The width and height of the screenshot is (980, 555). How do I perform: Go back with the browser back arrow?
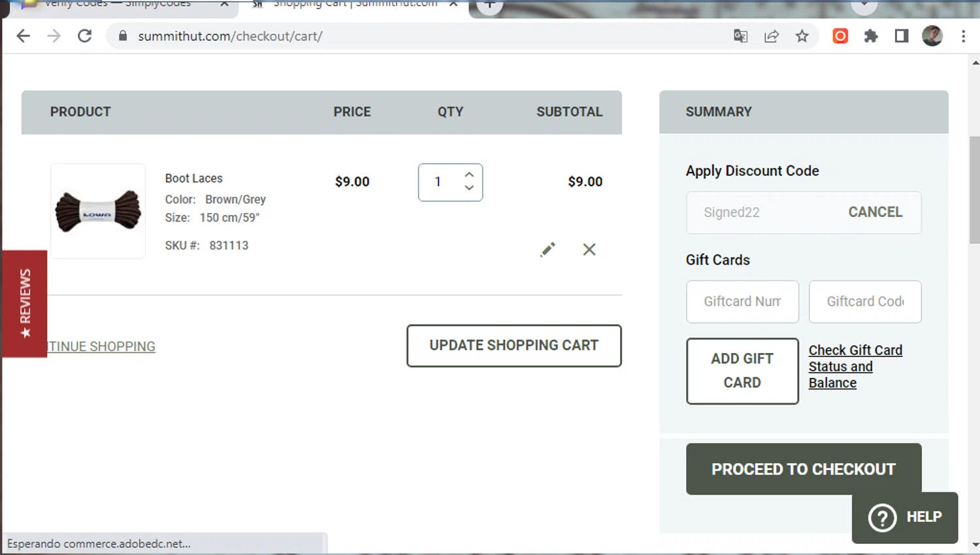[x=24, y=36]
